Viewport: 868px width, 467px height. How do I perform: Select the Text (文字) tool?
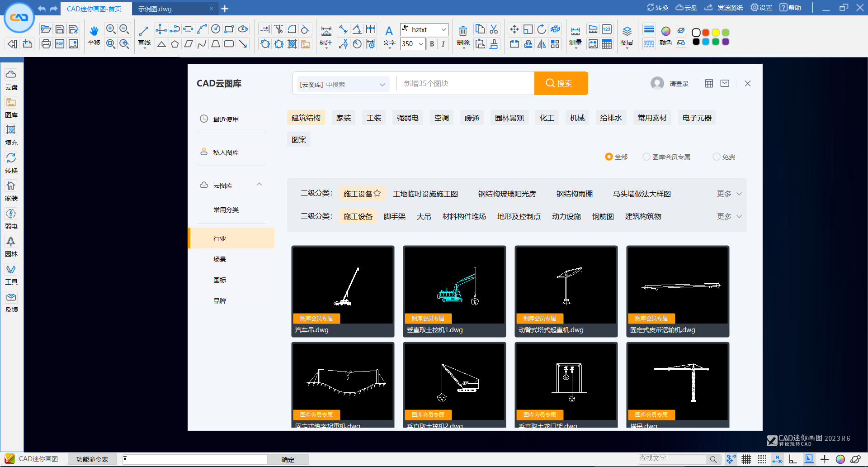pos(389,35)
